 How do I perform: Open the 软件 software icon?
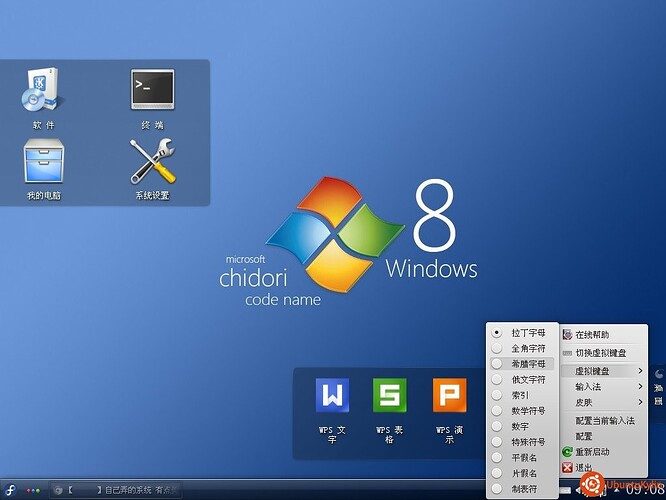tap(42, 90)
